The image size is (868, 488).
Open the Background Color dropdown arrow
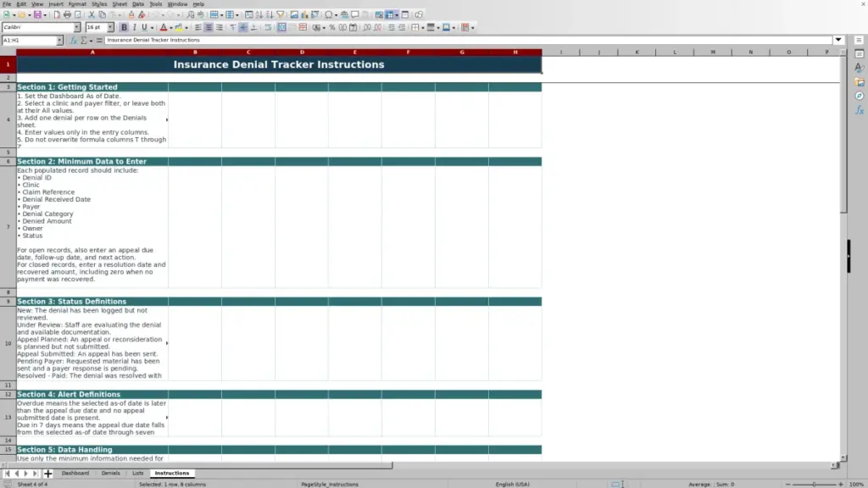186,28
